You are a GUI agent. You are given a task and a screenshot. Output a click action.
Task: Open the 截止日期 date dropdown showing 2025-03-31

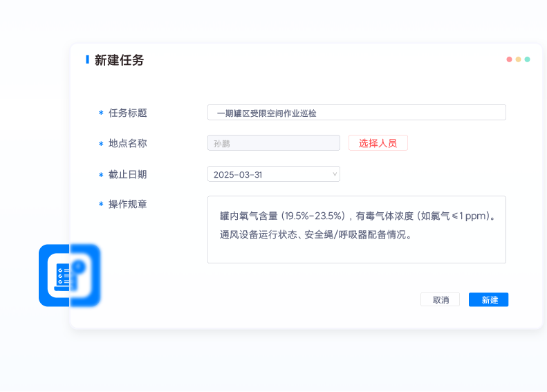273,174
